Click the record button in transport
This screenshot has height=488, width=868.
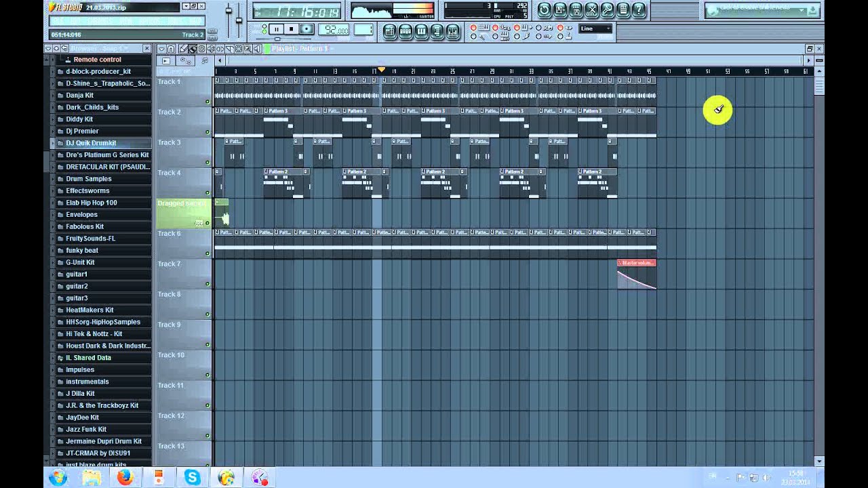pos(307,29)
